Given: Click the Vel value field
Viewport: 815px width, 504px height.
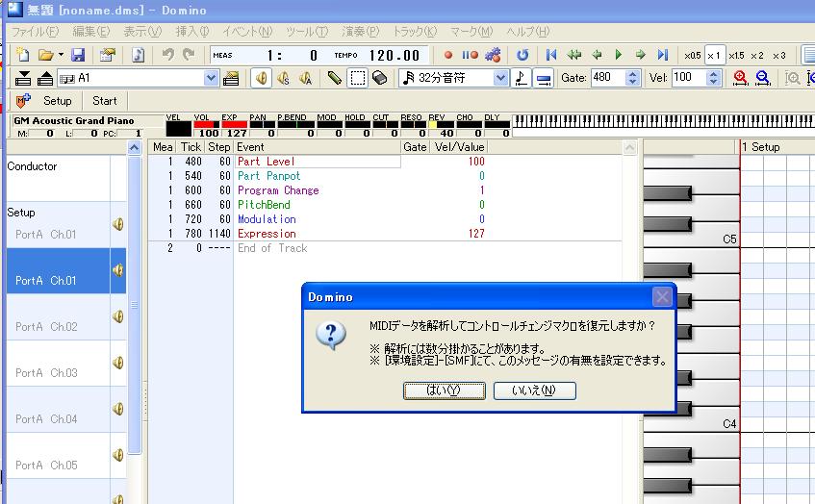Looking at the screenshot, I should click(x=689, y=78).
